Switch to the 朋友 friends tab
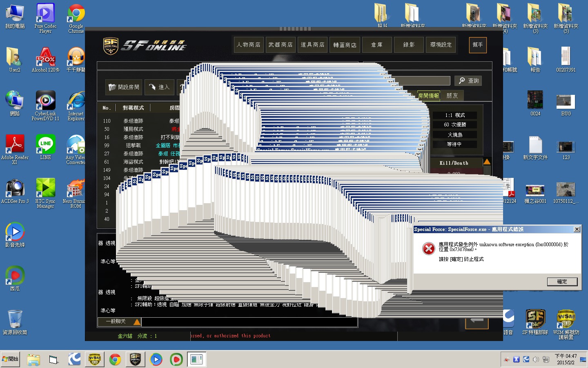The height and width of the screenshot is (368, 588). pyautogui.click(x=452, y=96)
